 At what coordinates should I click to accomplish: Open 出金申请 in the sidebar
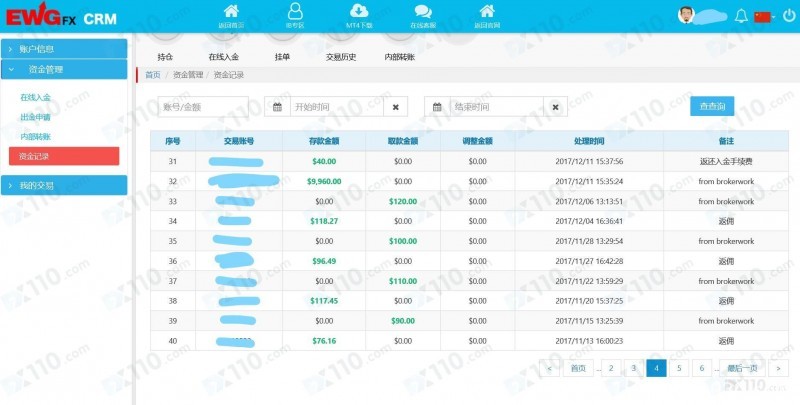(35, 117)
